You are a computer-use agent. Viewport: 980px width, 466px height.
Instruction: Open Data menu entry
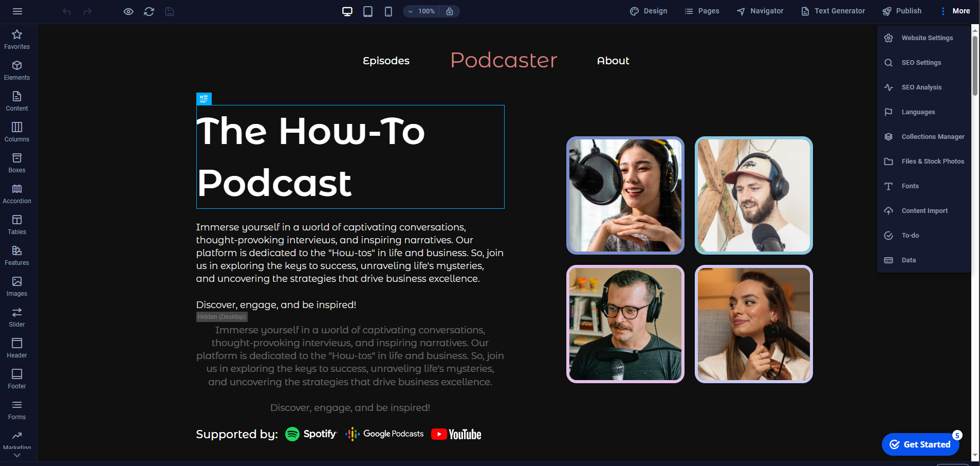point(924,260)
